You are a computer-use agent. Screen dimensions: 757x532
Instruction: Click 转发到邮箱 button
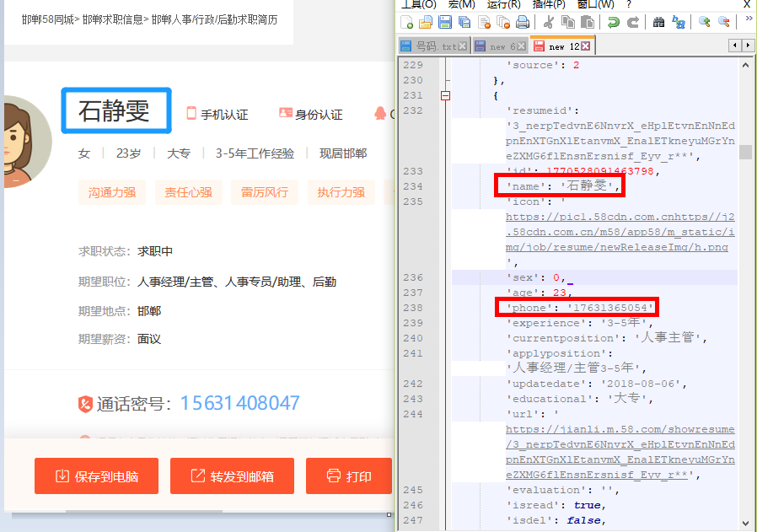coord(232,476)
